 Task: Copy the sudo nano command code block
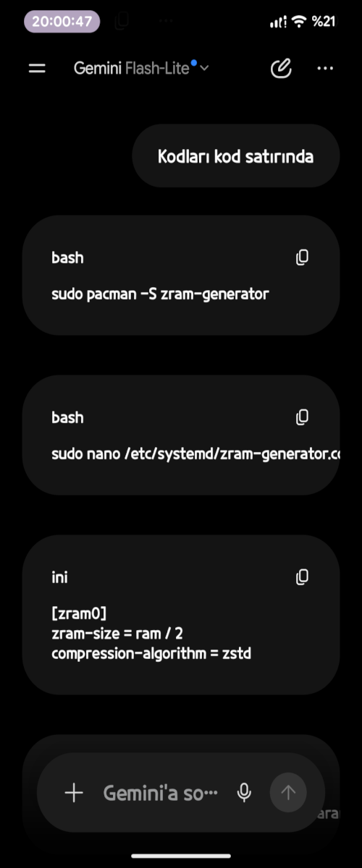click(302, 417)
